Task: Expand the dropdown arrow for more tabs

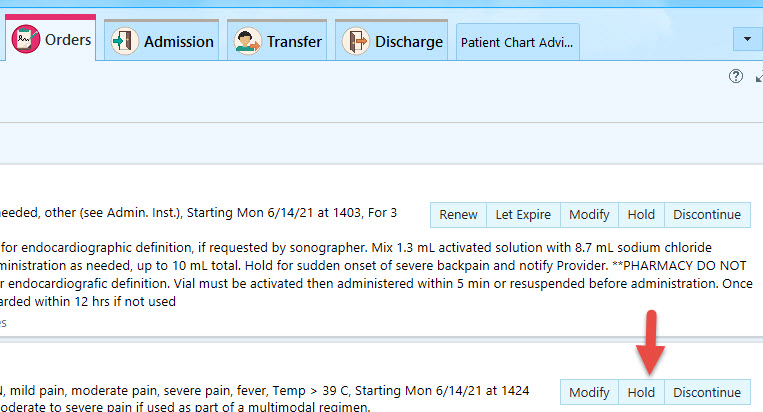Action: coord(747,39)
